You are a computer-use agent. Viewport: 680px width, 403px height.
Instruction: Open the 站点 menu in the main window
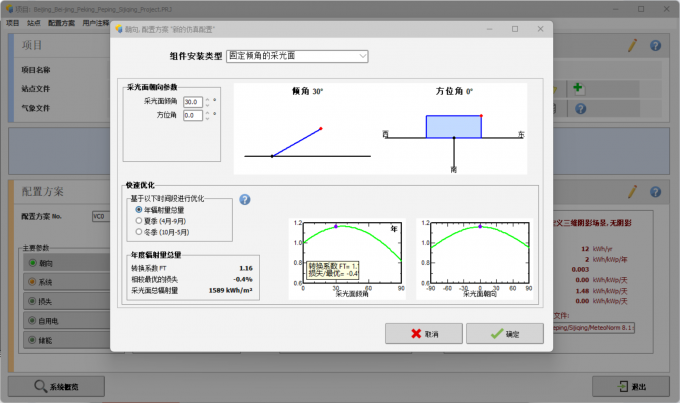33,23
